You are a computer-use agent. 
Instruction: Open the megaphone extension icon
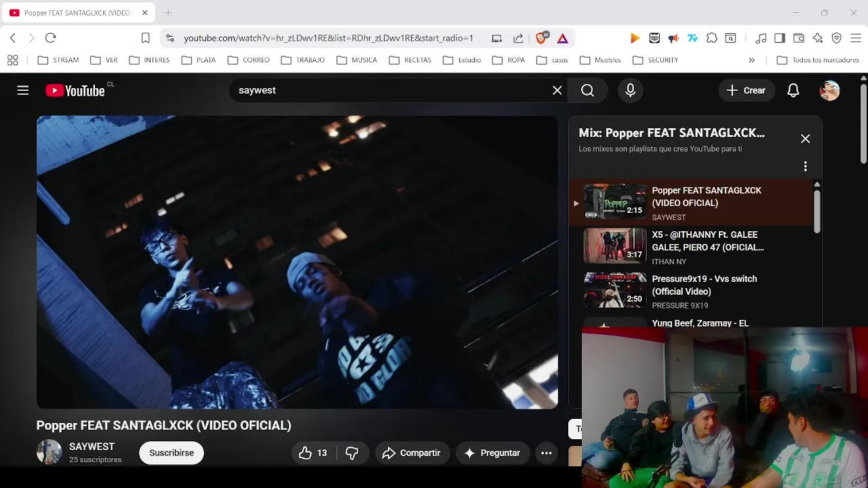click(673, 38)
